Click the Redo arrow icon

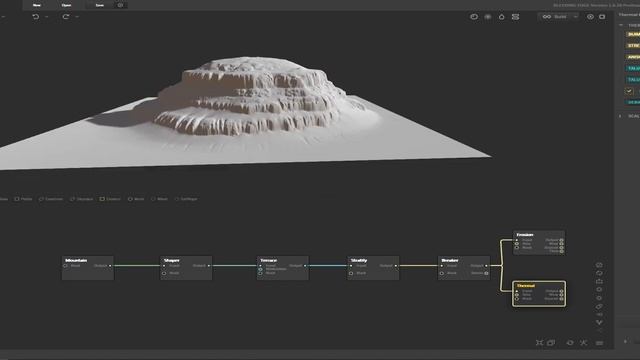click(x=66, y=17)
